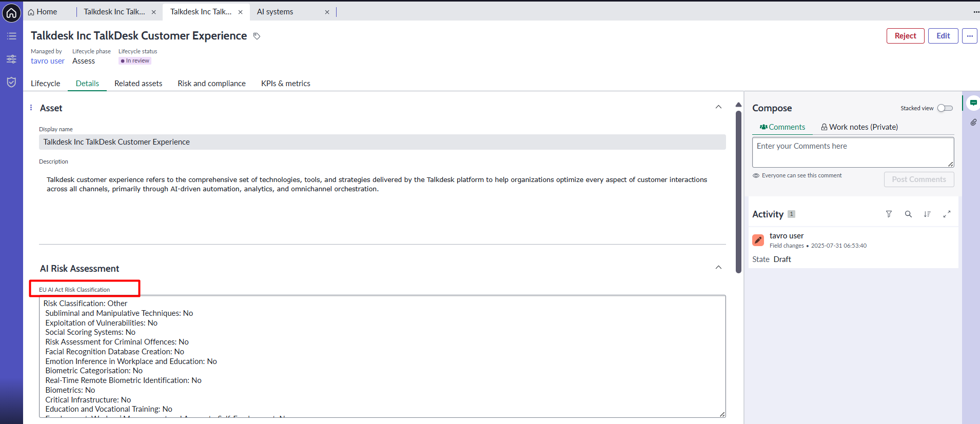Switch to the first Talkdesk Inc tab
Viewport: 980px width, 424px height.
[114, 12]
